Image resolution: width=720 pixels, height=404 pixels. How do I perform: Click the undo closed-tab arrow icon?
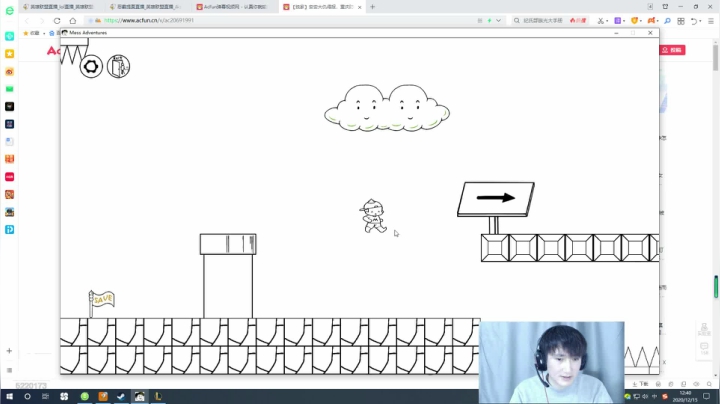694,21
